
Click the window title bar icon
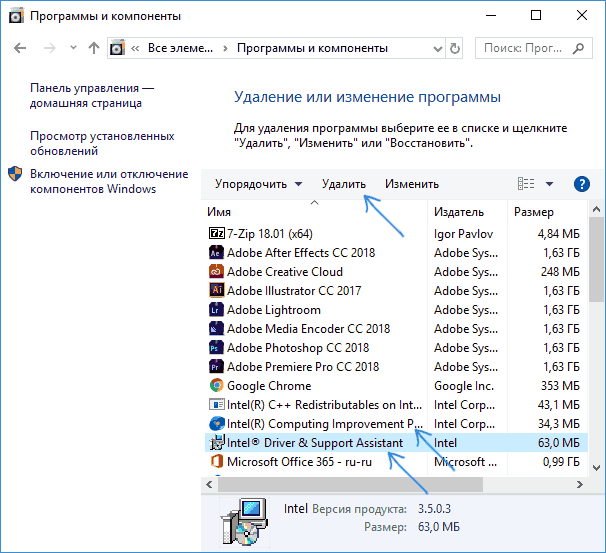coord(15,16)
